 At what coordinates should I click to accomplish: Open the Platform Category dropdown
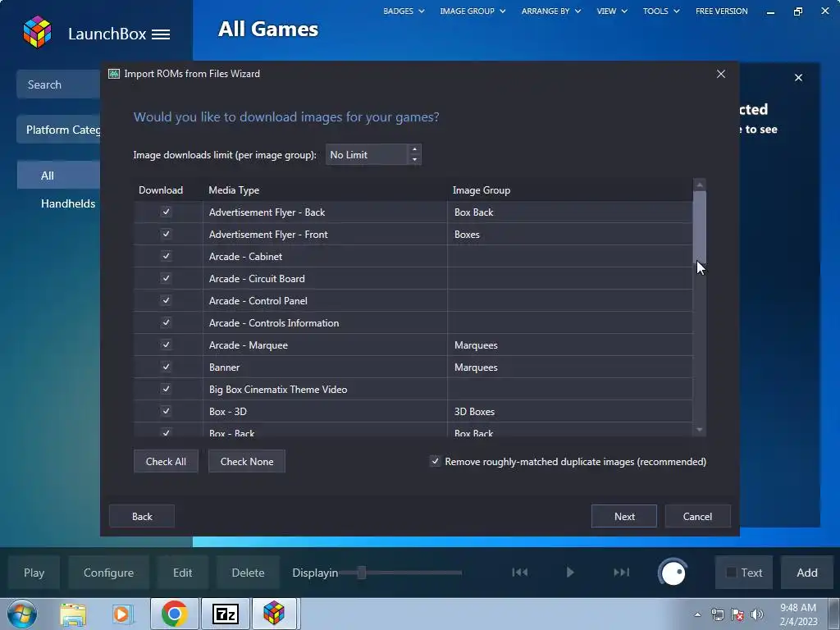(59, 130)
